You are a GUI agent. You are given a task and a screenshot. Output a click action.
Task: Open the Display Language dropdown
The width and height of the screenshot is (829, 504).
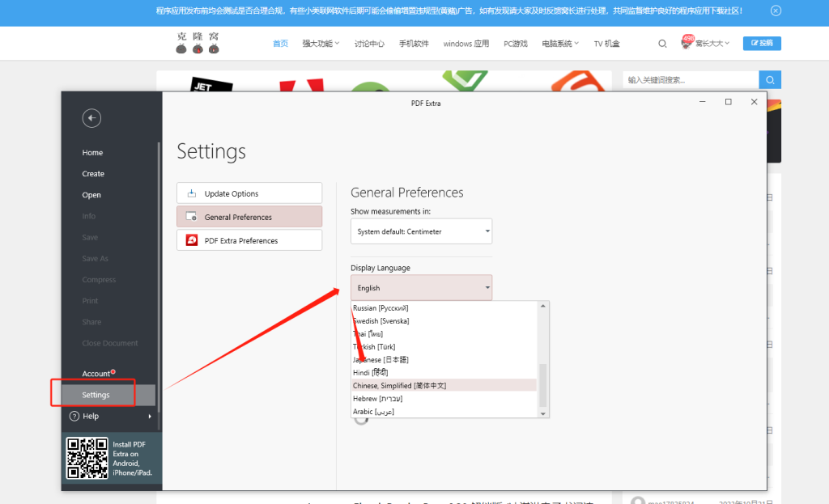pos(421,288)
